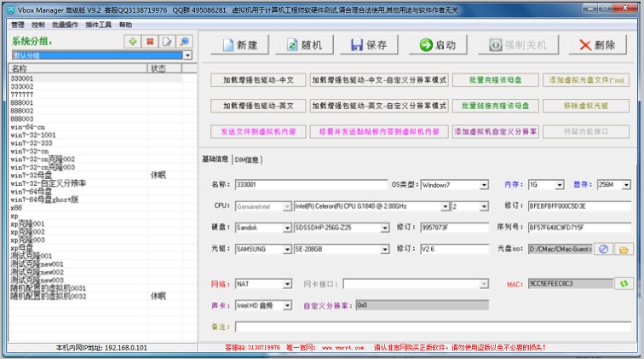Click the green plus add group icon

click(x=133, y=42)
